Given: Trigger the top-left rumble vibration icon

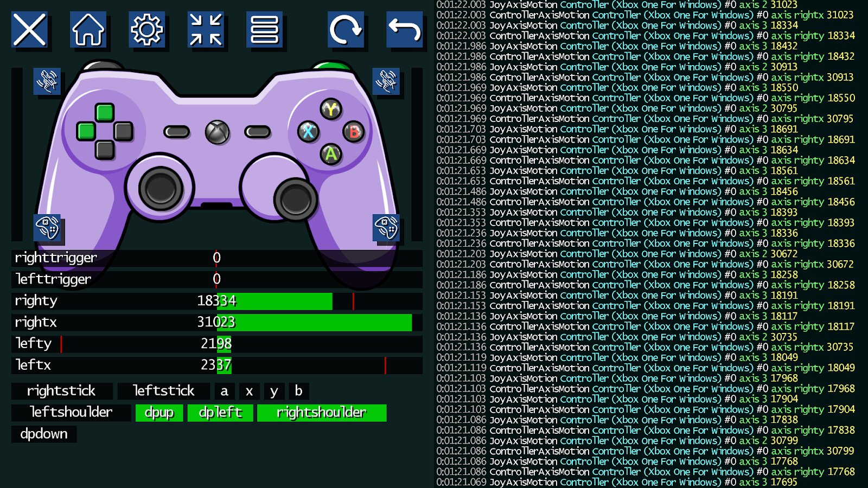Looking at the screenshot, I should click(x=48, y=82).
